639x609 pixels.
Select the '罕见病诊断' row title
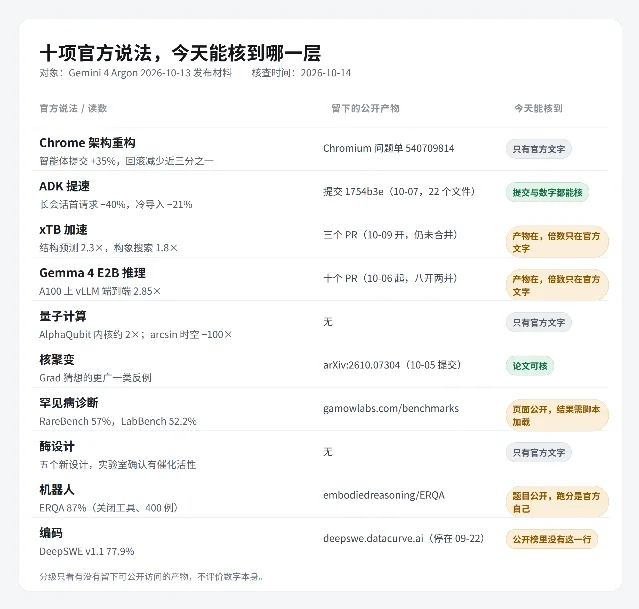69,403
